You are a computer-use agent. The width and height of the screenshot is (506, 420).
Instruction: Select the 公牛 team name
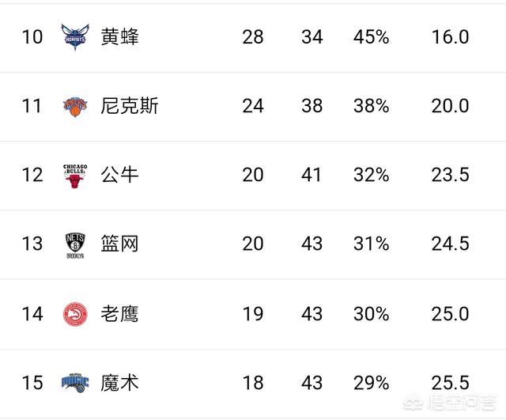(120, 175)
